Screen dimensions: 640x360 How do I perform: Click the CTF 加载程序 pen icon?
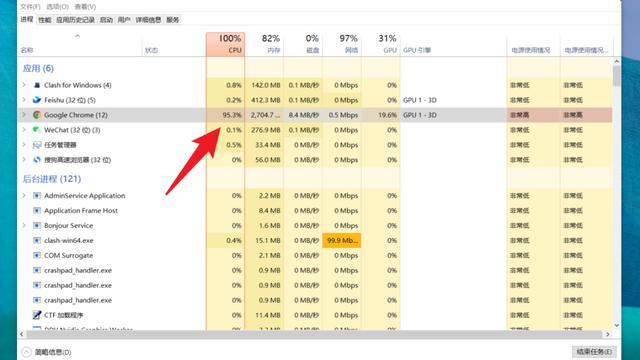pos(37,315)
